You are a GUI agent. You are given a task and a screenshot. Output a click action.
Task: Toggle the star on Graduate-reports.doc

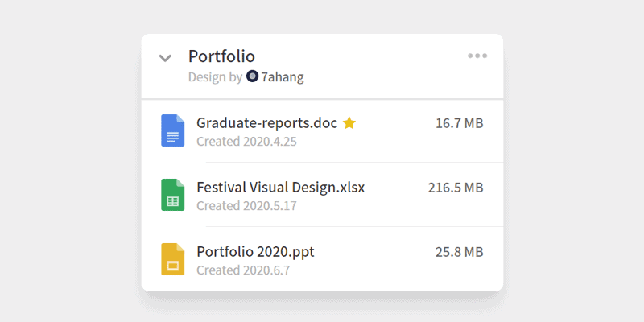coord(349,123)
